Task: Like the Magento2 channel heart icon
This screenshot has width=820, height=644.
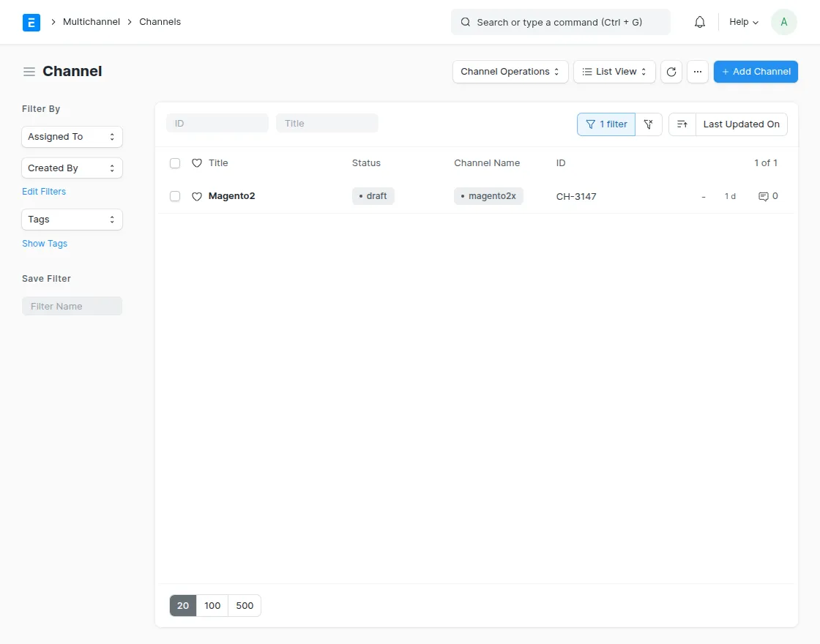Action: 196,196
